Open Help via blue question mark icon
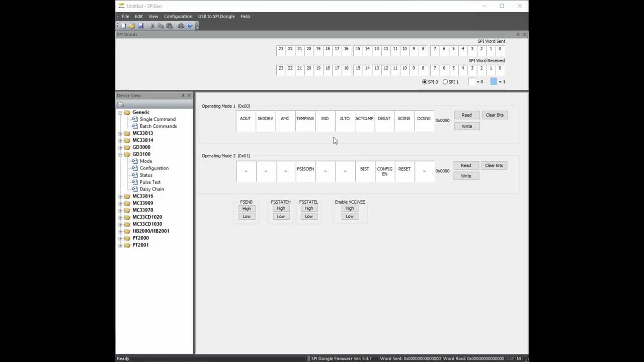The width and height of the screenshot is (644, 362). coord(190,26)
